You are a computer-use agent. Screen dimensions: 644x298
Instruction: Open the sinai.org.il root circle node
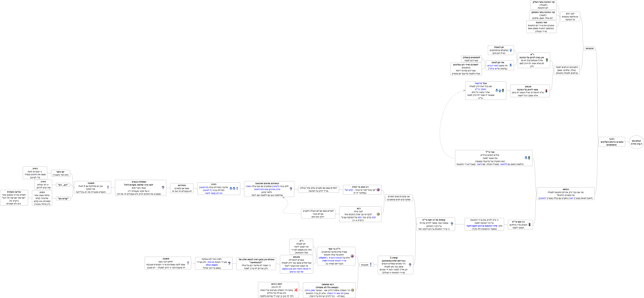(636, 142)
